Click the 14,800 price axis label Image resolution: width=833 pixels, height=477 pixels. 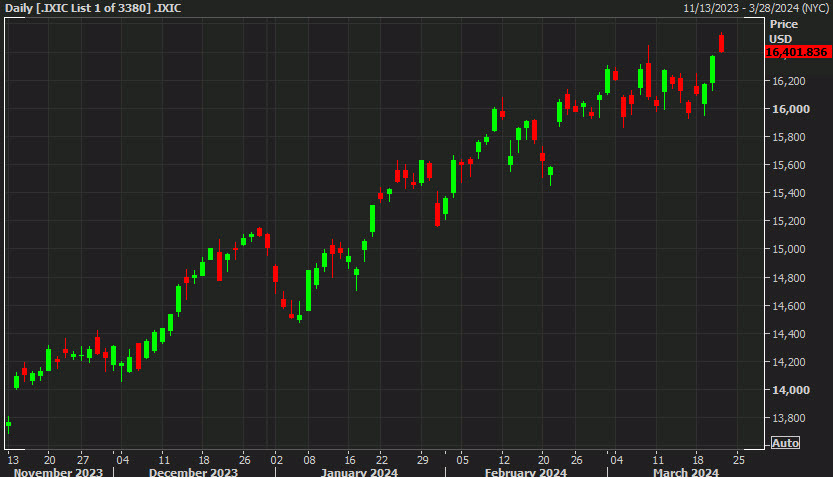click(x=788, y=278)
